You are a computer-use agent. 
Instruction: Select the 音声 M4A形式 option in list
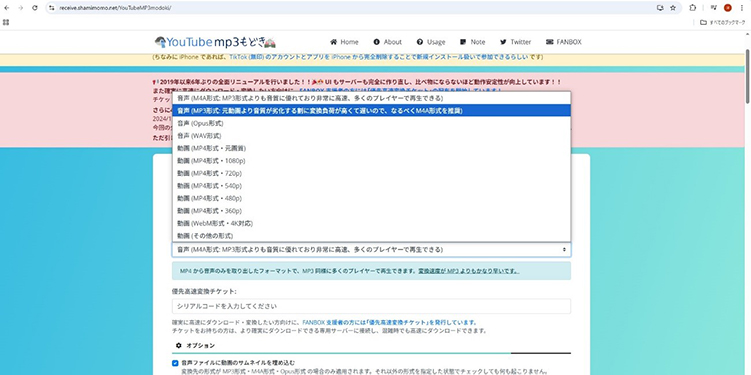click(x=372, y=98)
